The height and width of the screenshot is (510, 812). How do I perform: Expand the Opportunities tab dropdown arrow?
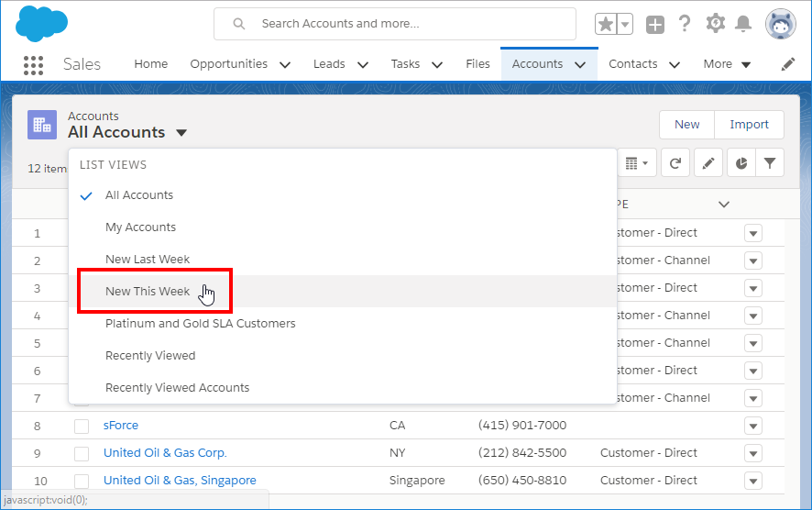tap(284, 64)
